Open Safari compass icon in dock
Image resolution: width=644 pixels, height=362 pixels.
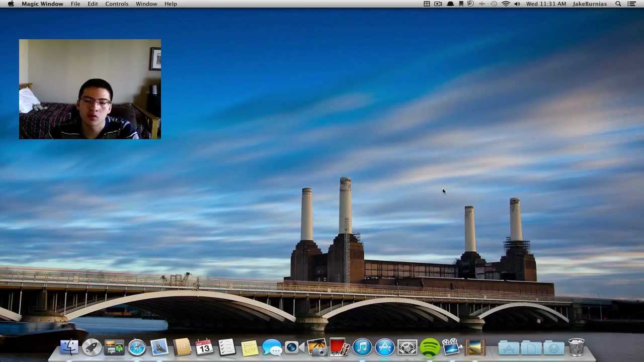(137, 347)
